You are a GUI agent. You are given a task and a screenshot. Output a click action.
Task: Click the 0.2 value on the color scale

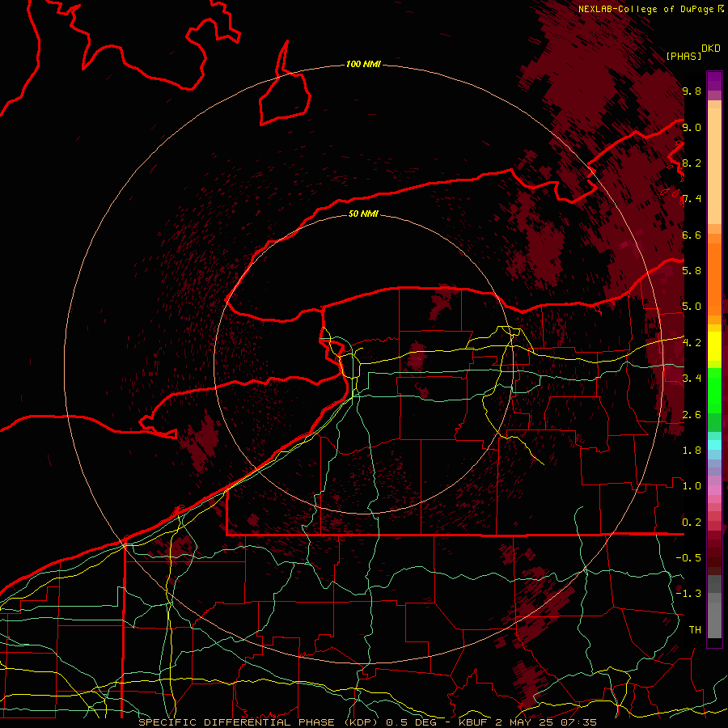(x=692, y=523)
